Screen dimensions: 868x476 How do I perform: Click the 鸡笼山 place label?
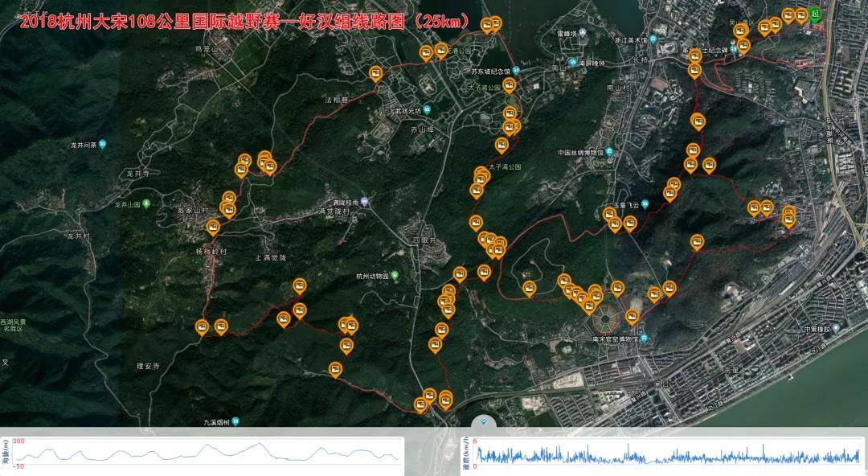coord(206,49)
